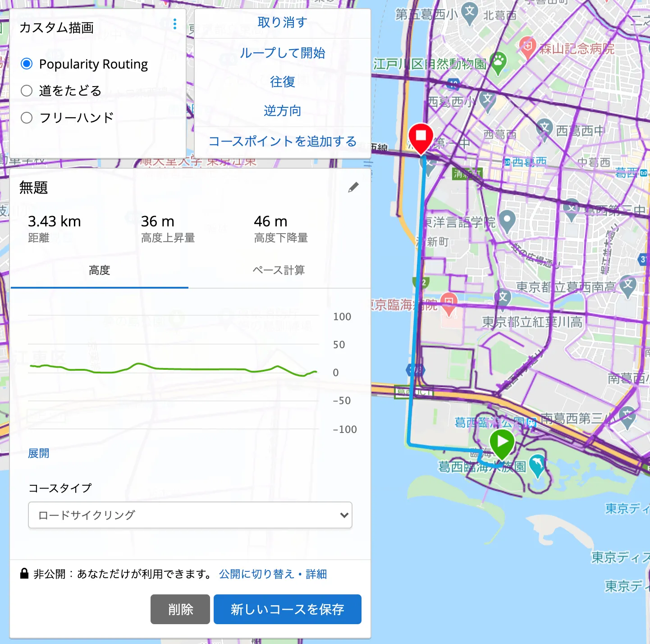Open the コースタイプ dropdown showing ロードサイクリング
Image resolution: width=650 pixels, height=644 pixels.
click(x=190, y=515)
